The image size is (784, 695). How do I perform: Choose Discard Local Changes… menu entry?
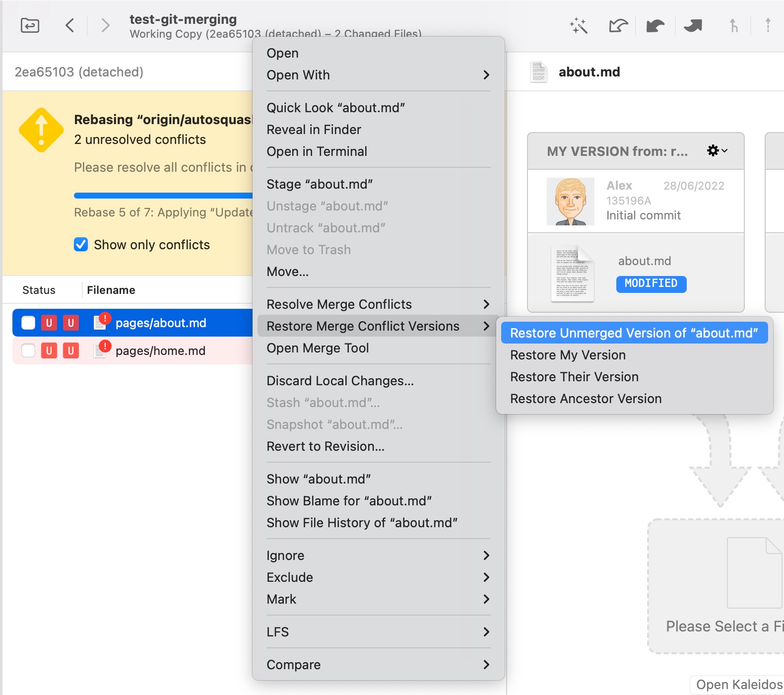point(340,381)
